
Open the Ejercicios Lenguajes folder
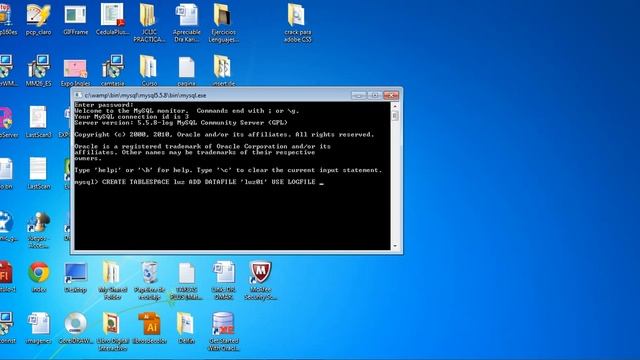point(223,22)
